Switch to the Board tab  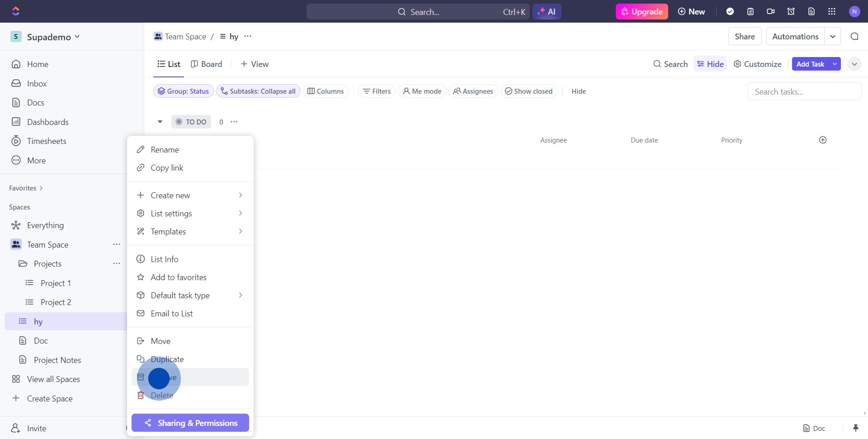coord(207,64)
